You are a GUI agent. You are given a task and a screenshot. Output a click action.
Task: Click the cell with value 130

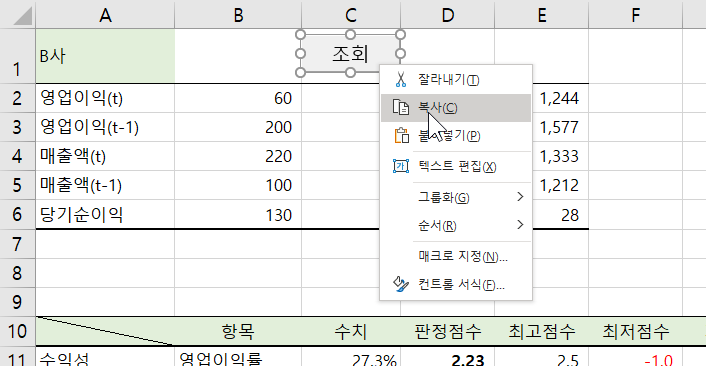pyautogui.click(x=238, y=214)
